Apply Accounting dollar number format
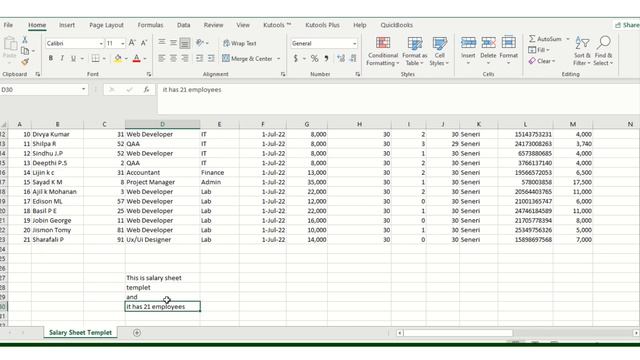 pos(296,58)
